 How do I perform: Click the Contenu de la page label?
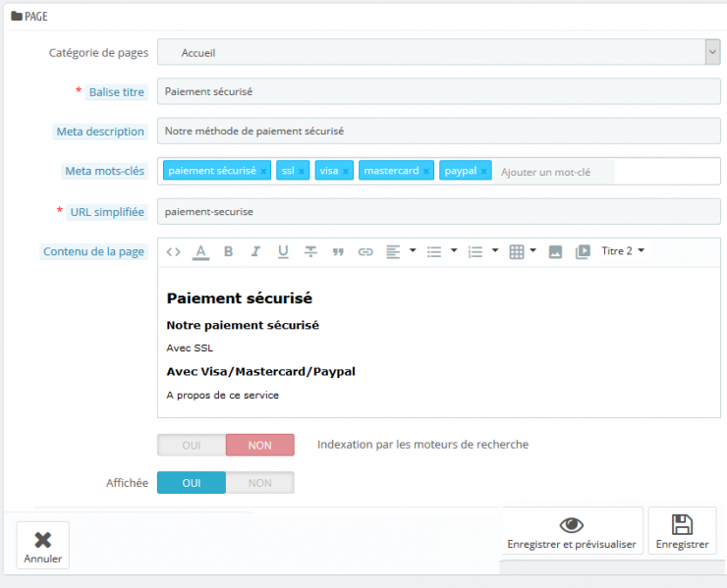[x=93, y=251]
